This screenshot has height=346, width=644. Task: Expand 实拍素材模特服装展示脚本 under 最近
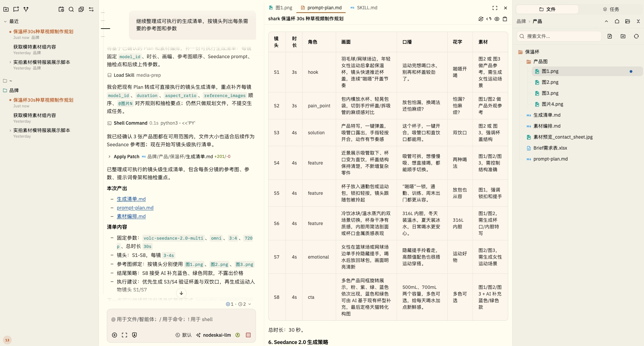(10, 62)
